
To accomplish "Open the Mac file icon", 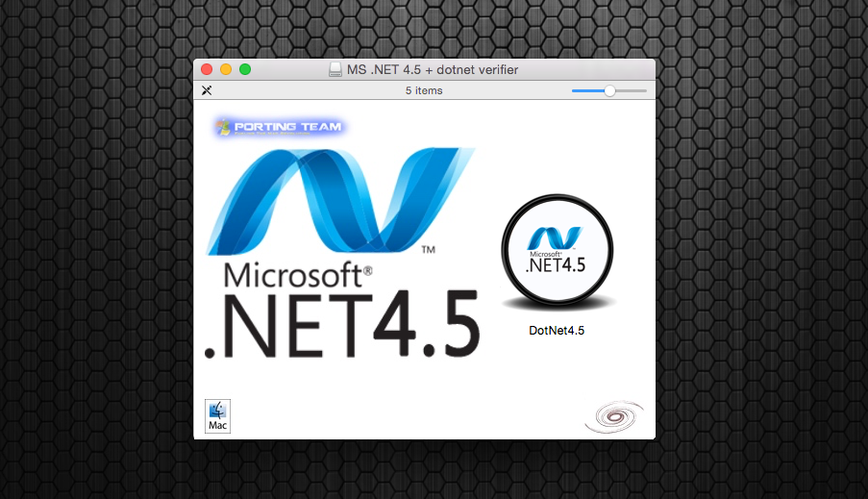I will (217, 416).
